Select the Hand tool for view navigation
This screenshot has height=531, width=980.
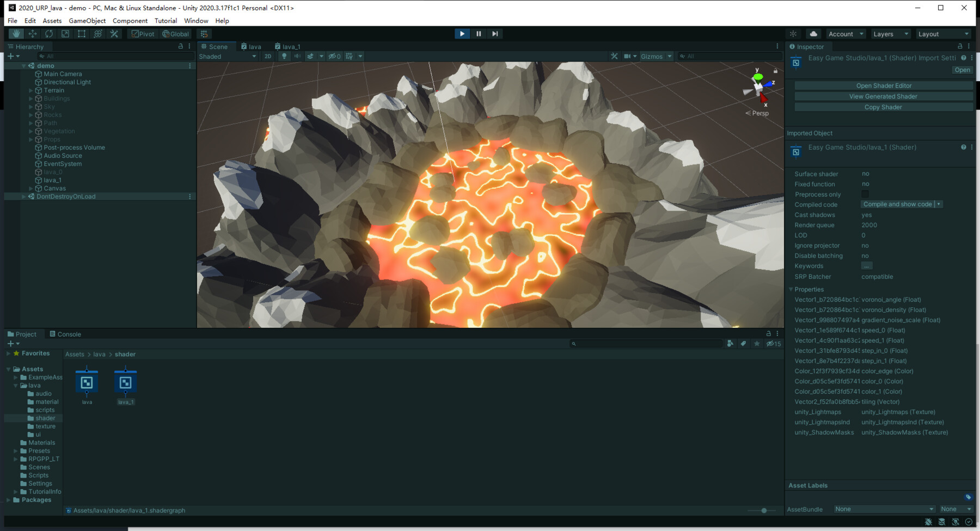click(16, 33)
